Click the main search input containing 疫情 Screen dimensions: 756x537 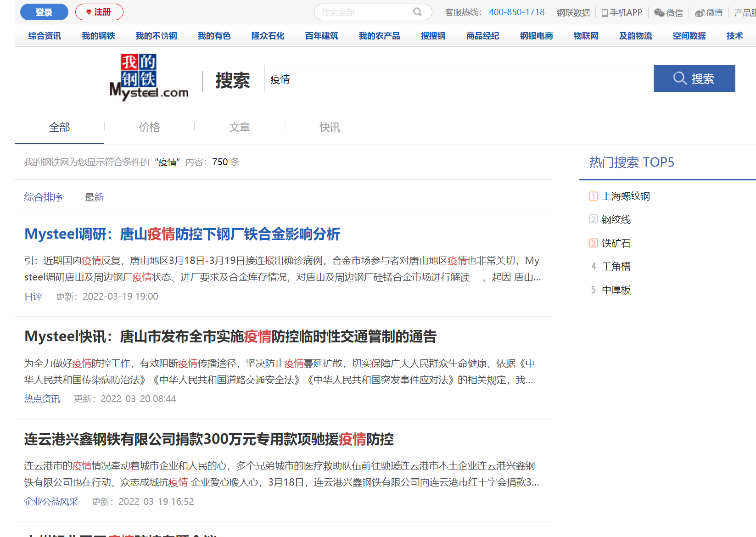click(x=459, y=78)
